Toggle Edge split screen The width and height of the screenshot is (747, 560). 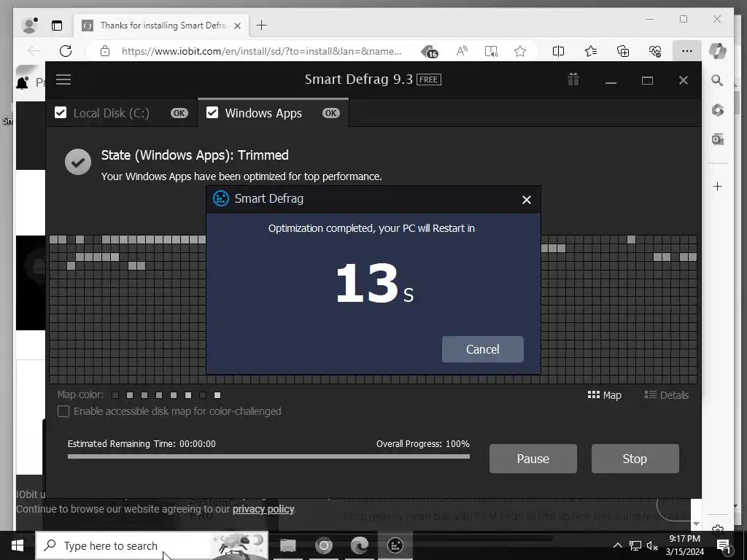558,51
